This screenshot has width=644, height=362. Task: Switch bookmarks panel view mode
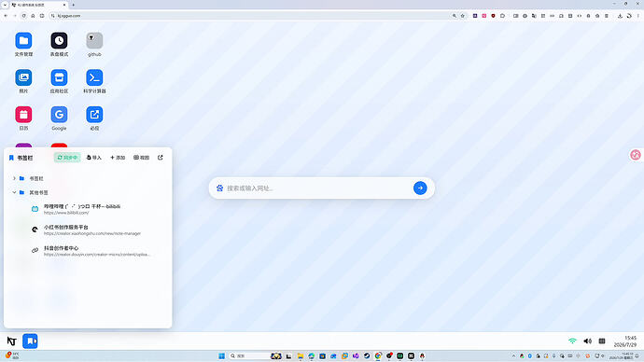pyautogui.click(x=141, y=158)
